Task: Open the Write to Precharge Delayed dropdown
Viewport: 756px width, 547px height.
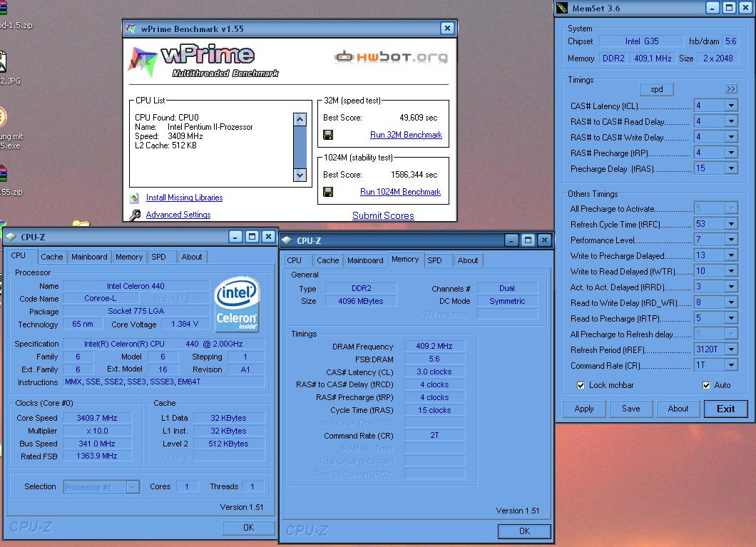Action: pos(732,255)
